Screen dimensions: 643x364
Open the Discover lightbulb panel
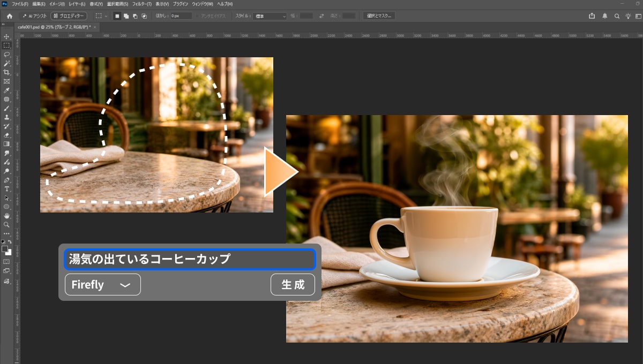tap(628, 16)
